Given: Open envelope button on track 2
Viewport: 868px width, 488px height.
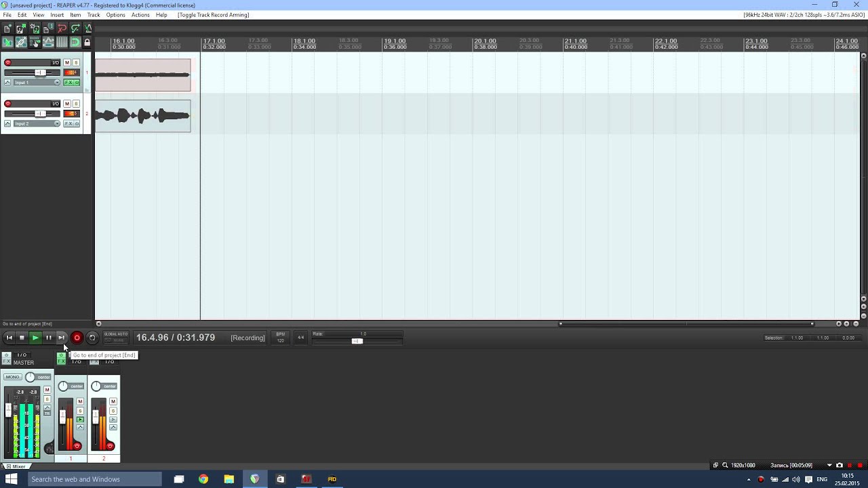Looking at the screenshot, I should point(7,123).
